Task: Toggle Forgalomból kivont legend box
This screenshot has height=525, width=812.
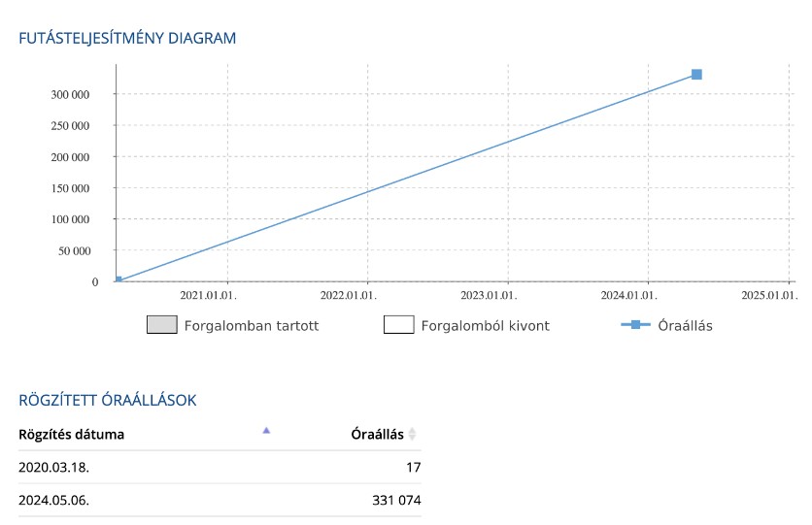Action: 399,325
